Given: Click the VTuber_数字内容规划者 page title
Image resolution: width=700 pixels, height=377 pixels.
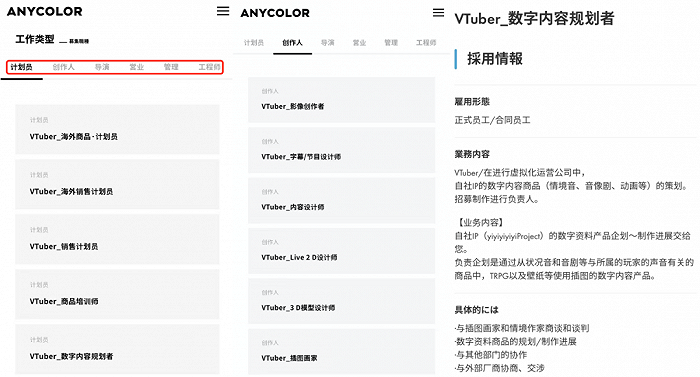Looking at the screenshot, I should pyautogui.click(x=534, y=18).
